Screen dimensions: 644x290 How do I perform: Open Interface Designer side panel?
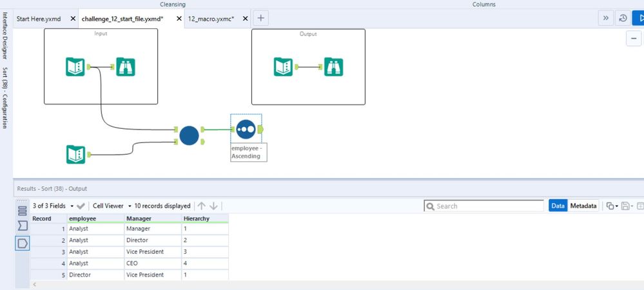pyautogui.click(x=5, y=35)
